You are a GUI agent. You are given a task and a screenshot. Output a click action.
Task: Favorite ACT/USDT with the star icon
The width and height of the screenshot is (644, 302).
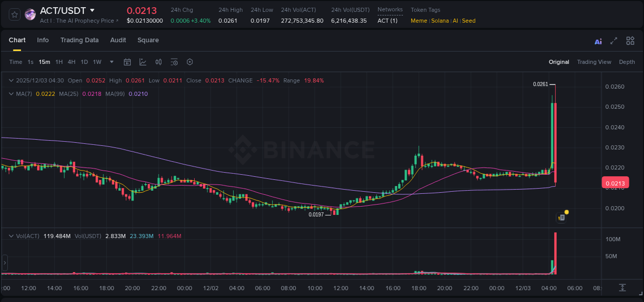tap(14, 14)
